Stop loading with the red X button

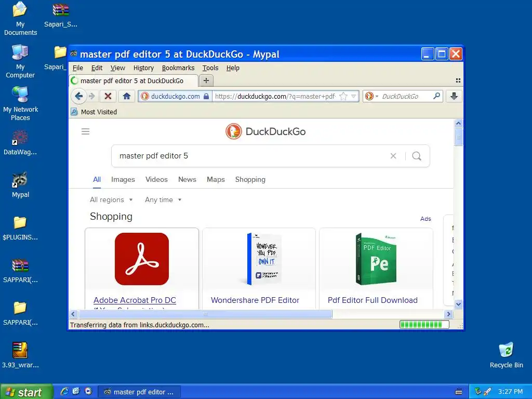[x=108, y=96]
